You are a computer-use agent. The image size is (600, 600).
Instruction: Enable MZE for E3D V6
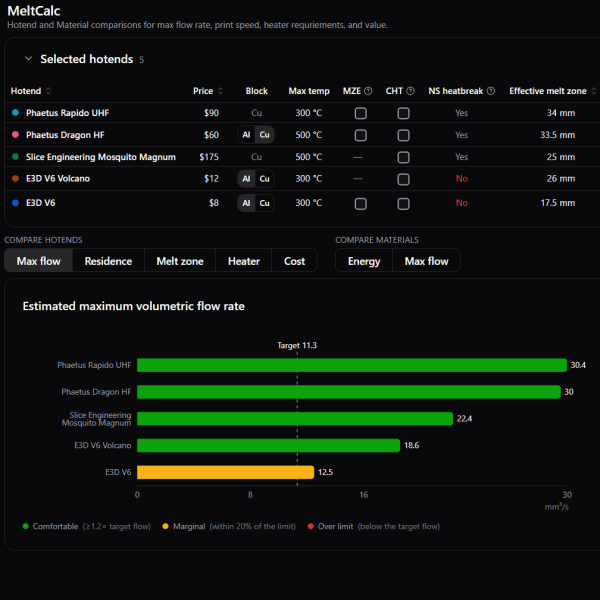(x=360, y=204)
